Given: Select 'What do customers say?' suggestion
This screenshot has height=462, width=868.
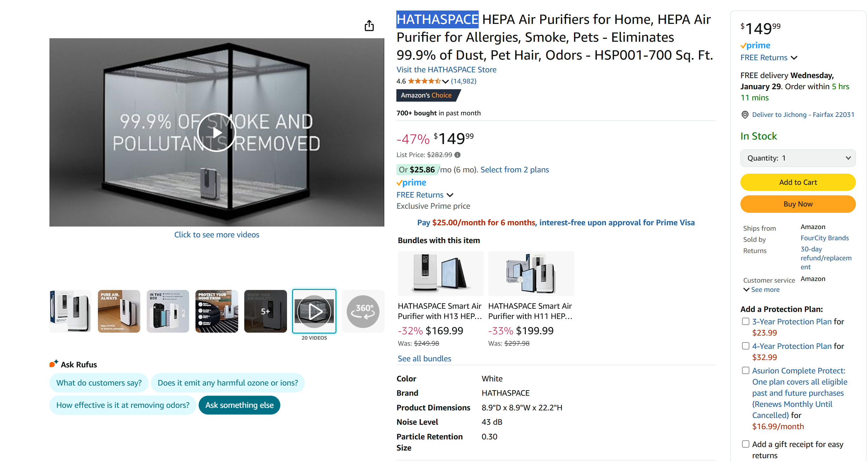Looking at the screenshot, I should (x=99, y=383).
